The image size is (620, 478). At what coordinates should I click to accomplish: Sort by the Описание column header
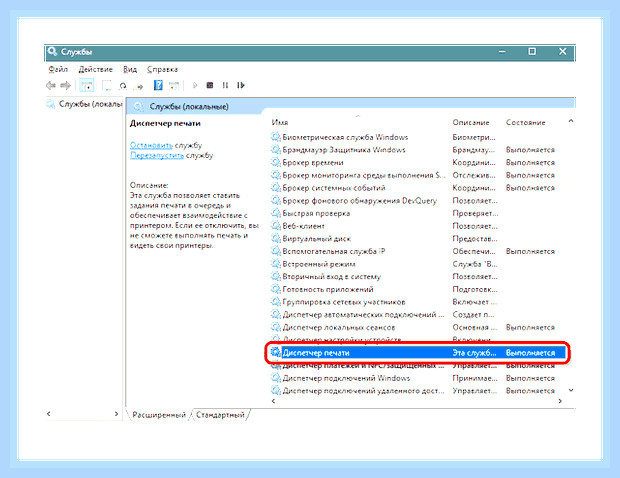coord(471,123)
